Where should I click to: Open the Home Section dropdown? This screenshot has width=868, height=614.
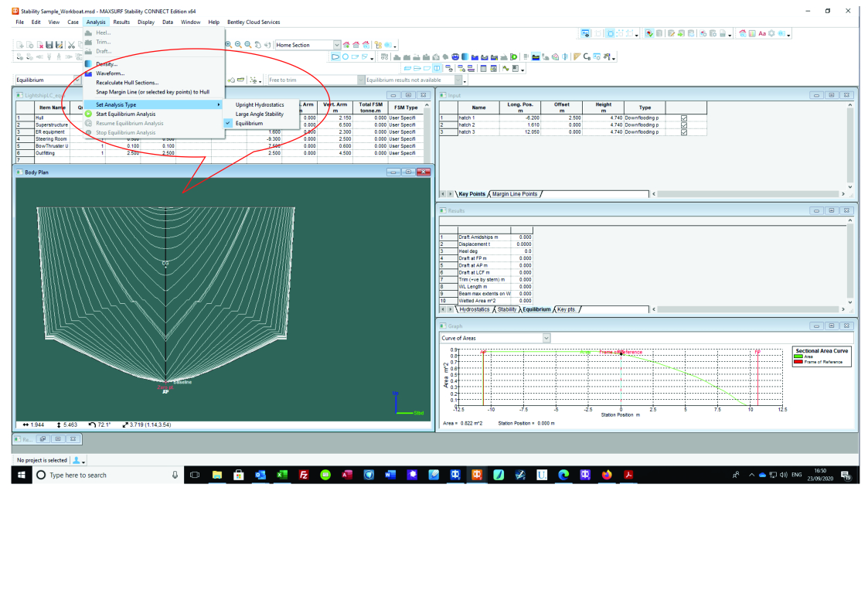[335, 45]
